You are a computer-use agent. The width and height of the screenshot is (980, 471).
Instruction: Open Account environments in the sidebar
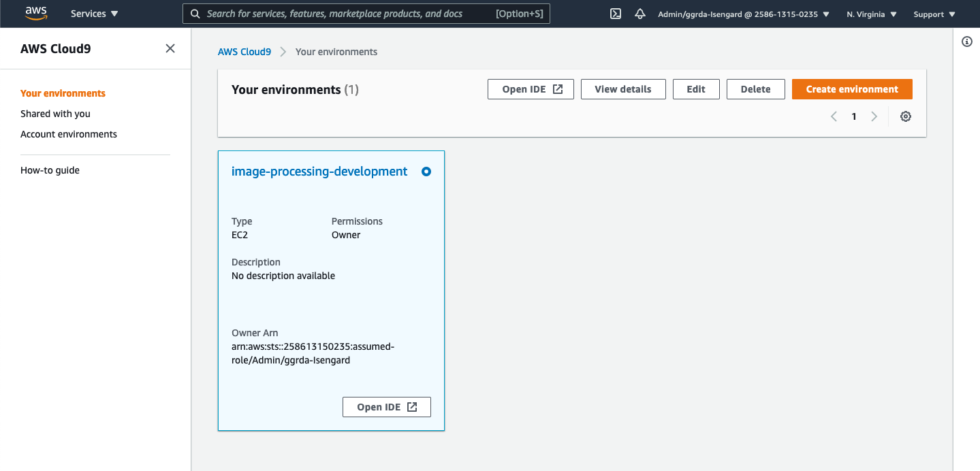click(69, 134)
